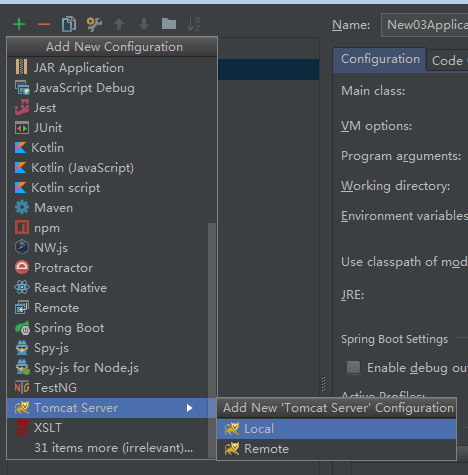Click the Sort Configurations alphabetically icon

194,24
